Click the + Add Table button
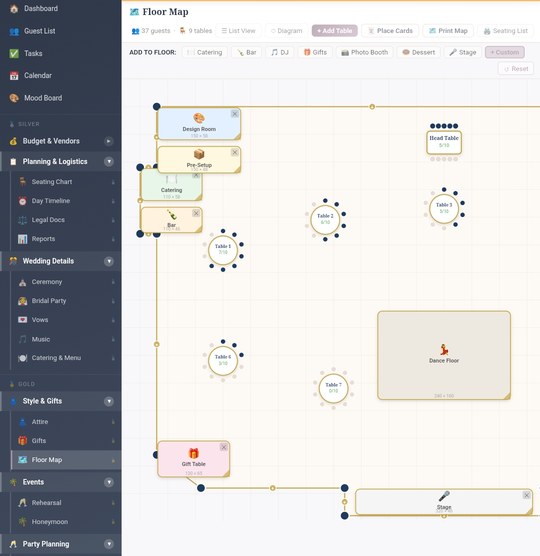The width and height of the screenshot is (540, 556). [334, 31]
